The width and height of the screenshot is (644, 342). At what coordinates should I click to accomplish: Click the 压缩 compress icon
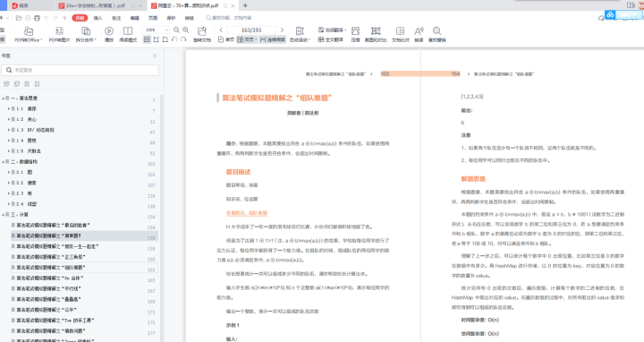tap(355, 35)
